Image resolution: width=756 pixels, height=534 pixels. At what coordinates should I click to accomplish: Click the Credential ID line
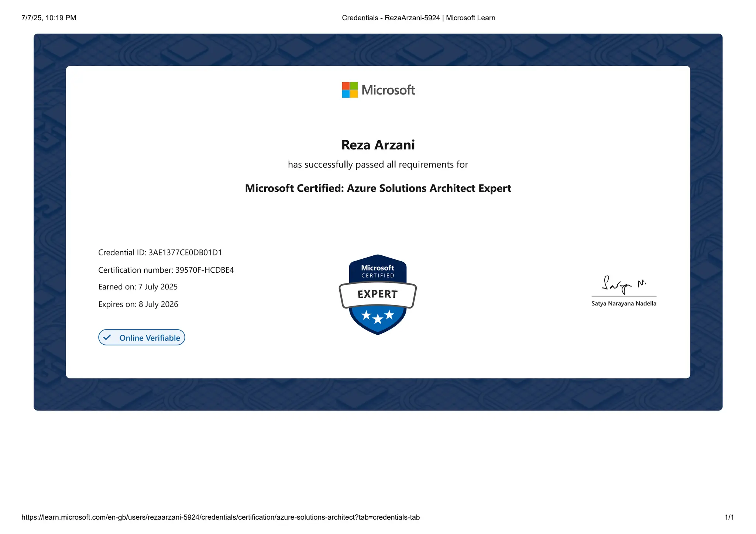click(160, 252)
